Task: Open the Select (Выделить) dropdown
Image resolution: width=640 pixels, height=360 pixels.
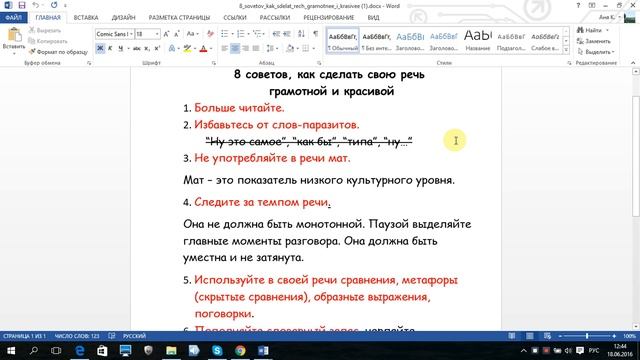Action: 596,52
